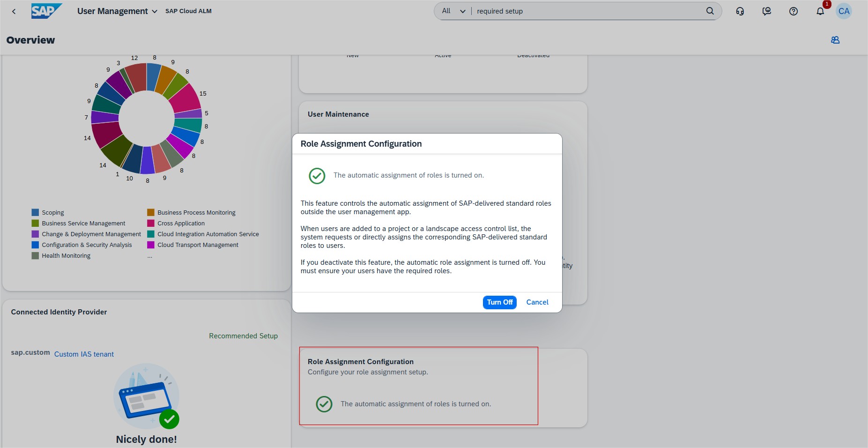Click the Health Monitoring legend entry

[x=66, y=256]
